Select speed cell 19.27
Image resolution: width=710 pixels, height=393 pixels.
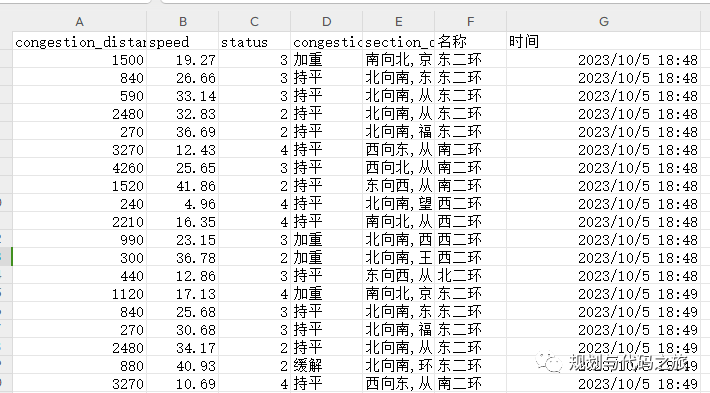click(182, 60)
